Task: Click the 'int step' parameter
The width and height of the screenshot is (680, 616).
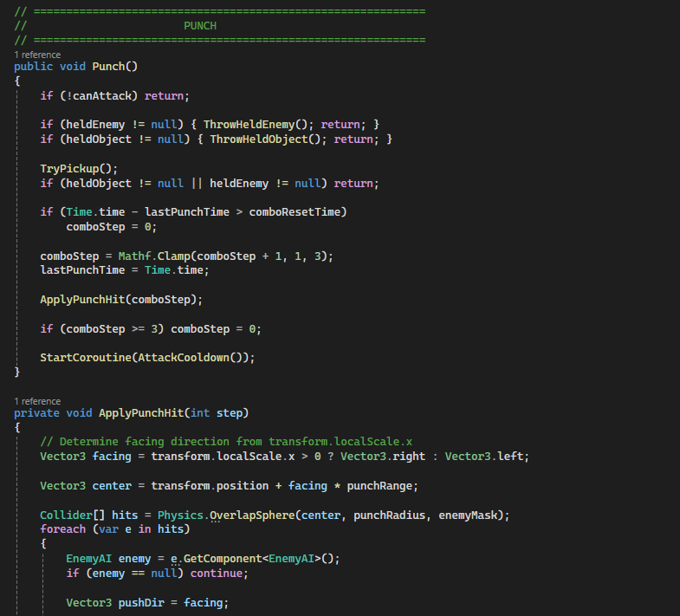Action: tap(217, 413)
